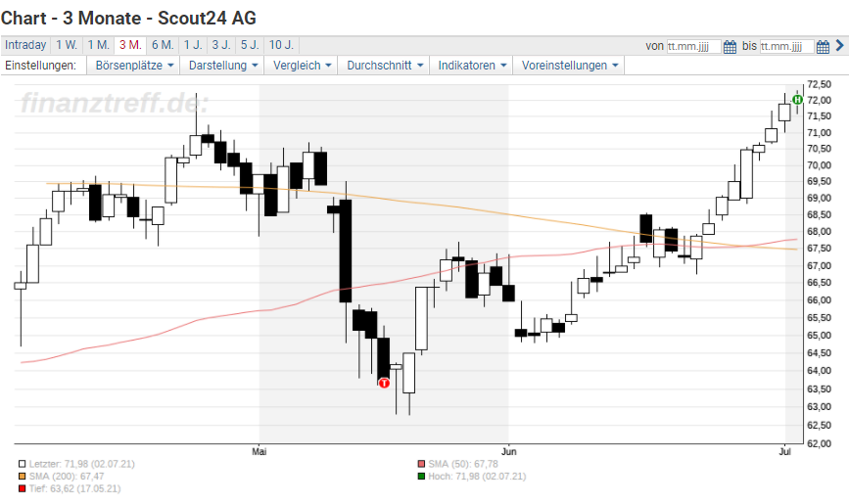This screenshot has height=504, width=849.
Task: Expand the Voreinstellungen dropdown
Action: [x=569, y=66]
